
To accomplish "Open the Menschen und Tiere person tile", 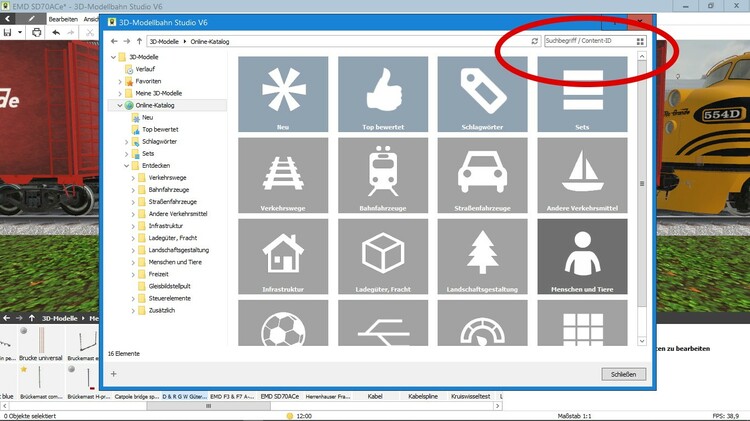I will (x=582, y=257).
